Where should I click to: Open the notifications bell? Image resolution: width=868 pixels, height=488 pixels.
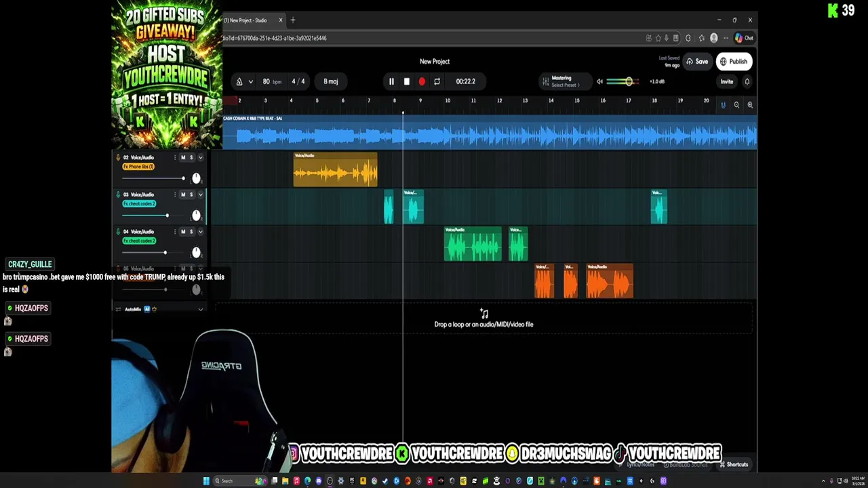click(747, 81)
